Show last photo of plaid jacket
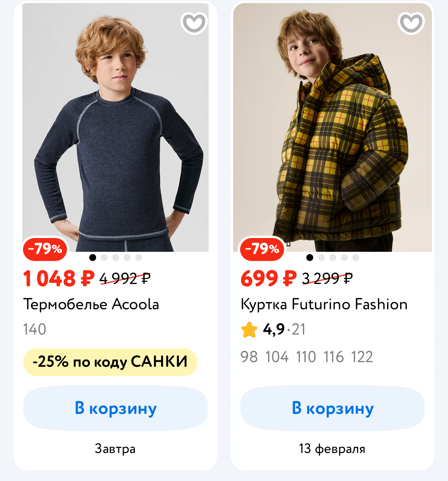 pyautogui.click(x=356, y=258)
